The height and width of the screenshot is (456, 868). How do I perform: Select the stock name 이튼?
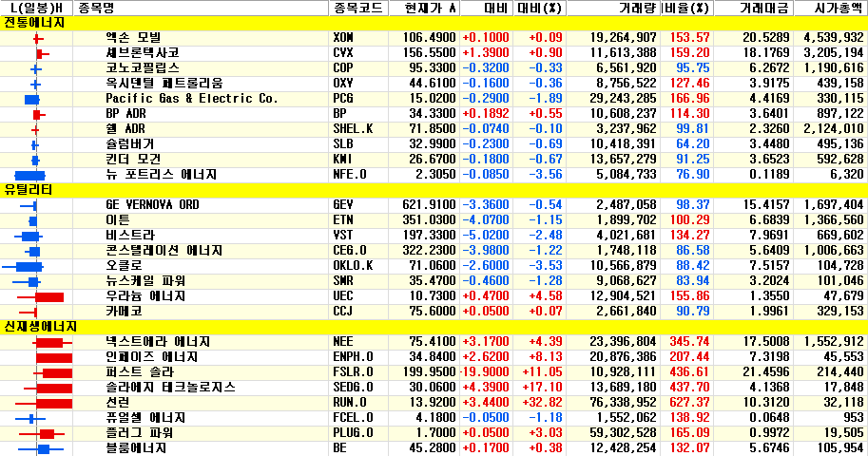click(118, 220)
